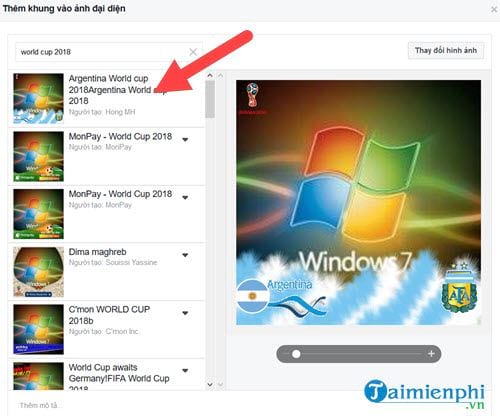The height and width of the screenshot is (416, 500).
Task: Click the outer scroll up arrow beside preview
Action: pyautogui.click(x=220, y=76)
